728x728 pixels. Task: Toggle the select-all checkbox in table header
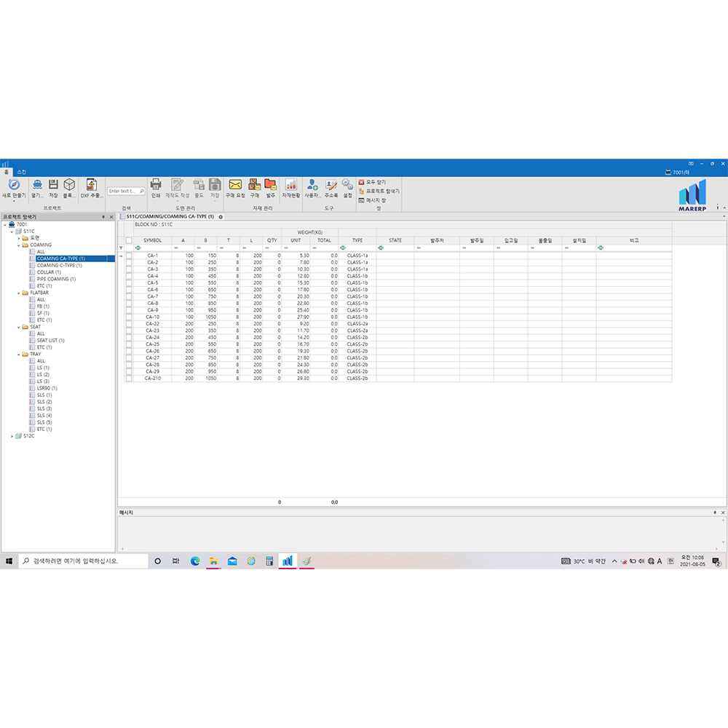[129, 240]
